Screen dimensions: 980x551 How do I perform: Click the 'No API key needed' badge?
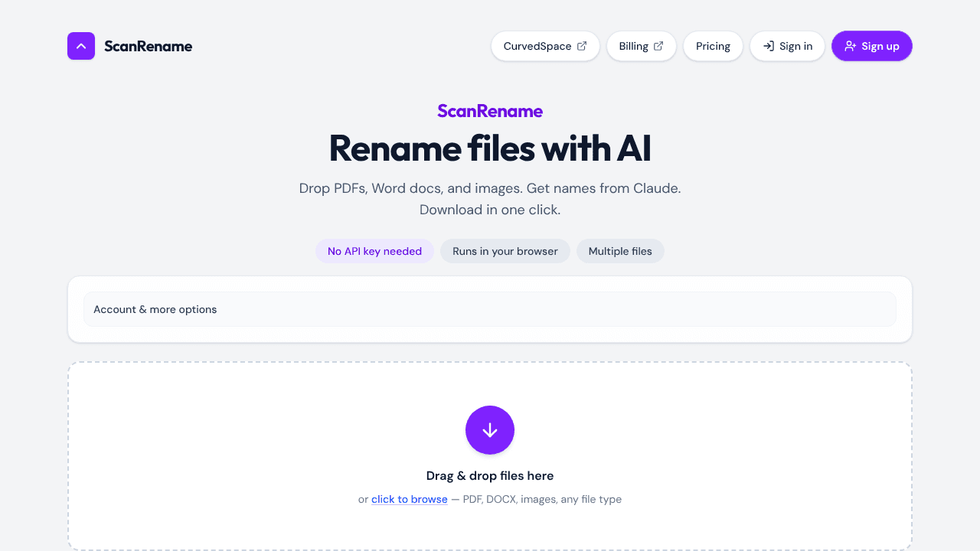pyautogui.click(x=374, y=251)
